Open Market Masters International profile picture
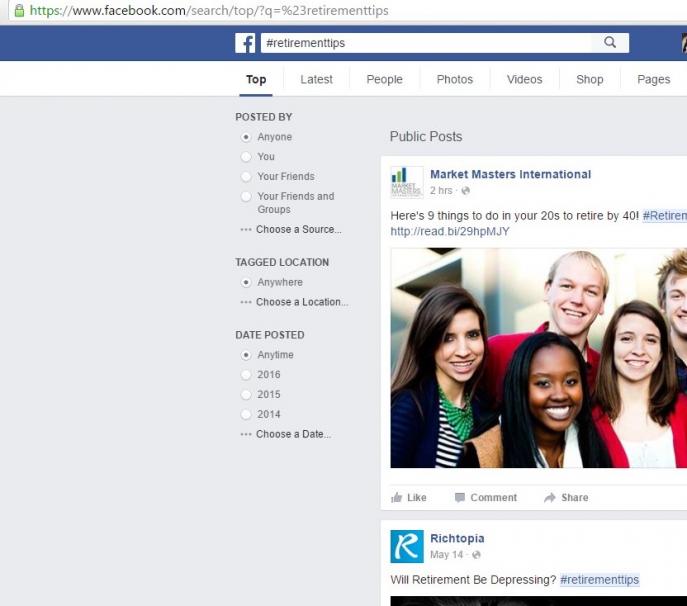Image resolution: width=687 pixels, height=606 pixels. click(407, 182)
